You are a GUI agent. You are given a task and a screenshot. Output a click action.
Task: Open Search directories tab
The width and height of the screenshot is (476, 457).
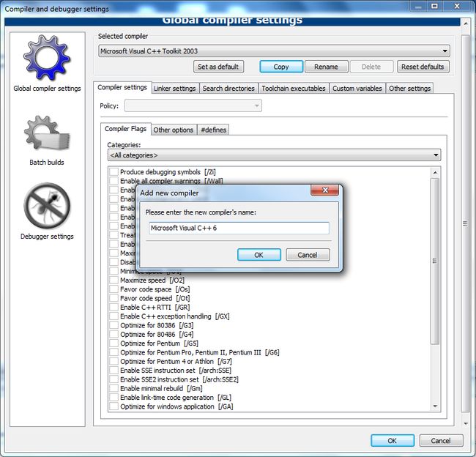[x=228, y=89]
